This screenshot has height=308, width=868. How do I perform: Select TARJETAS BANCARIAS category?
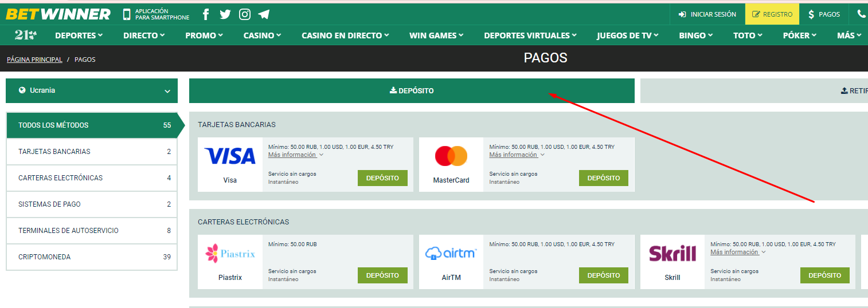(92, 152)
